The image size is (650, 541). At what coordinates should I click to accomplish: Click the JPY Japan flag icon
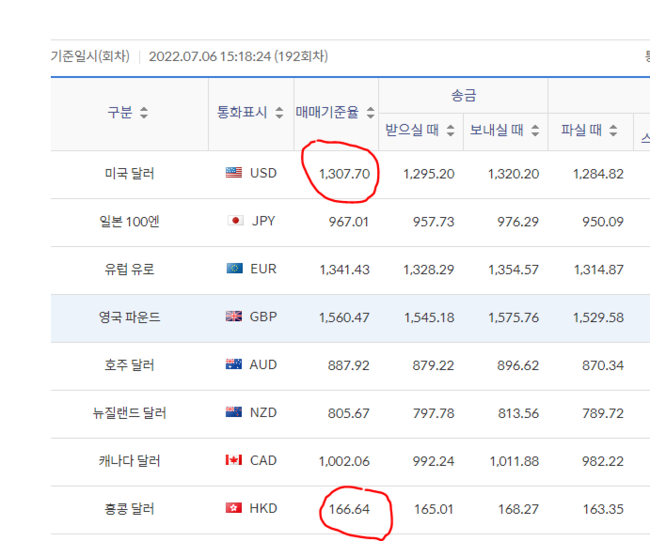click(236, 221)
